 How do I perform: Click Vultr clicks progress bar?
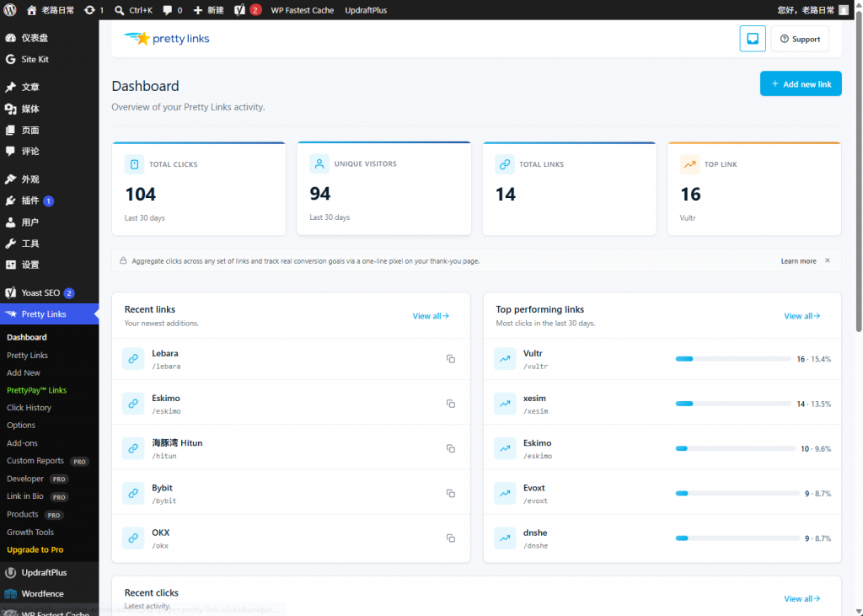pos(733,359)
